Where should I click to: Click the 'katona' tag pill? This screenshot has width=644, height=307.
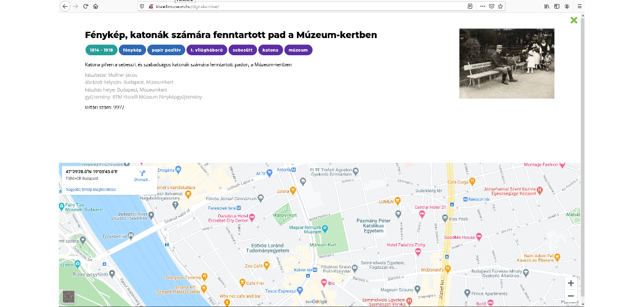(x=270, y=50)
